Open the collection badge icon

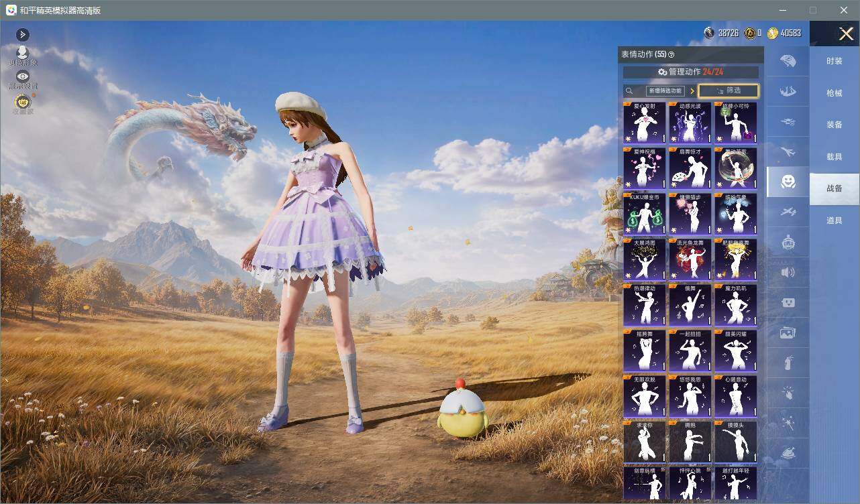coord(23,103)
